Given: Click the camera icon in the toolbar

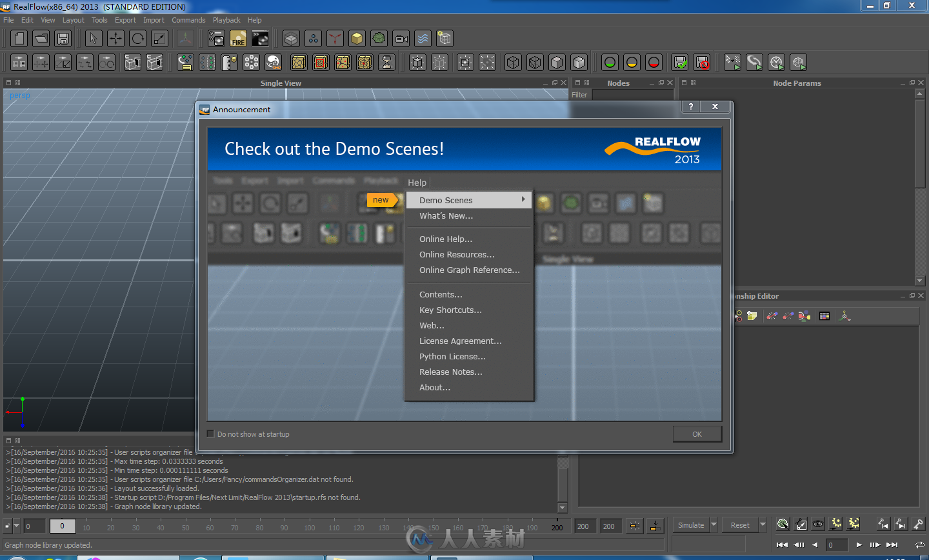Looking at the screenshot, I should 401,39.
